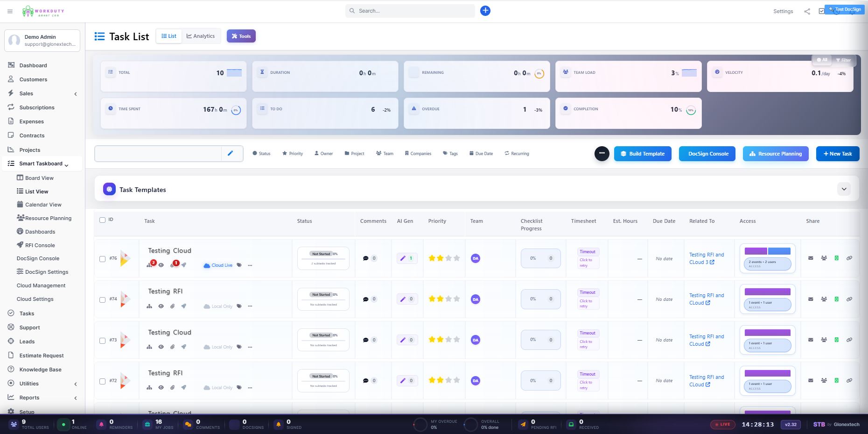
Task: Click the New Task button
Action: 838,154
